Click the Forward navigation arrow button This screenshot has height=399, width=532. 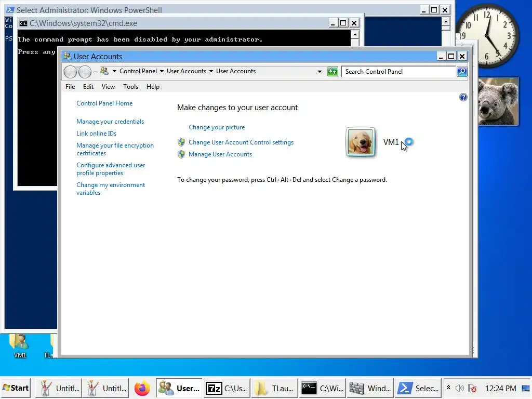[85, 72]
